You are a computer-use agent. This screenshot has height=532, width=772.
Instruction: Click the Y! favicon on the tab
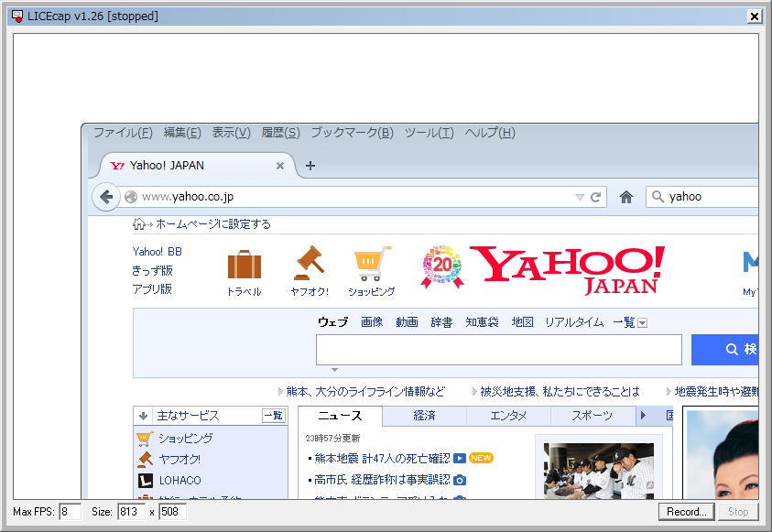coord(117,166)
